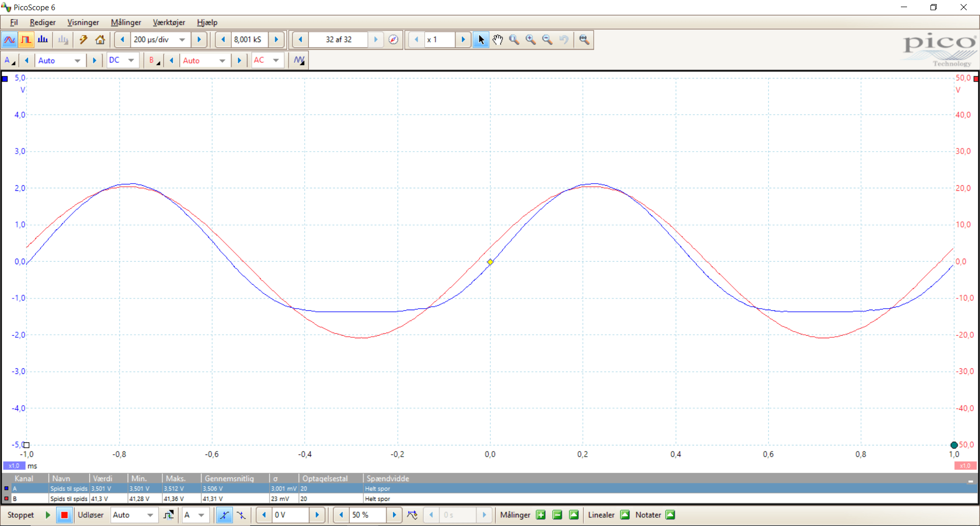The width and height of the screenshot is (980, 526).
Task: Open the Visninger menu
Action: click(x=83, y=22)
